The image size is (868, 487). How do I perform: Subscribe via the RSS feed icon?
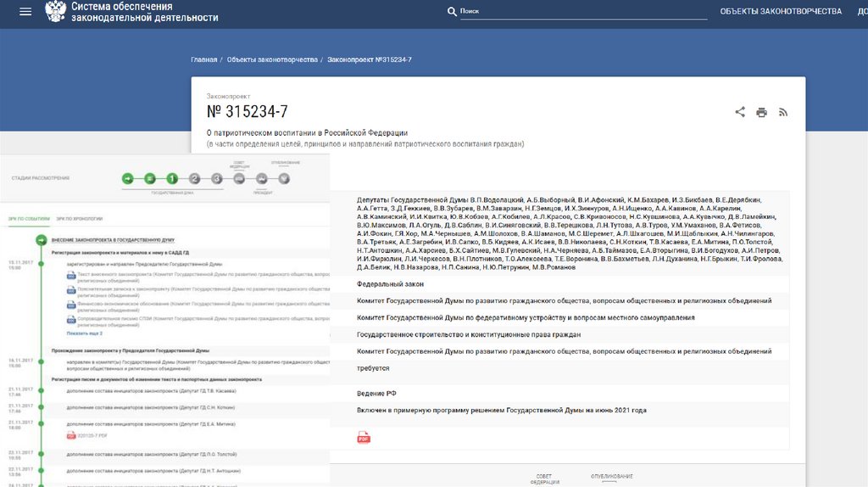click(x=782, y=113)
